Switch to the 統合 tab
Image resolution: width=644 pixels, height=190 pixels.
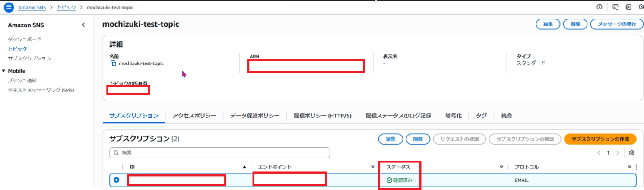point(507,116)
